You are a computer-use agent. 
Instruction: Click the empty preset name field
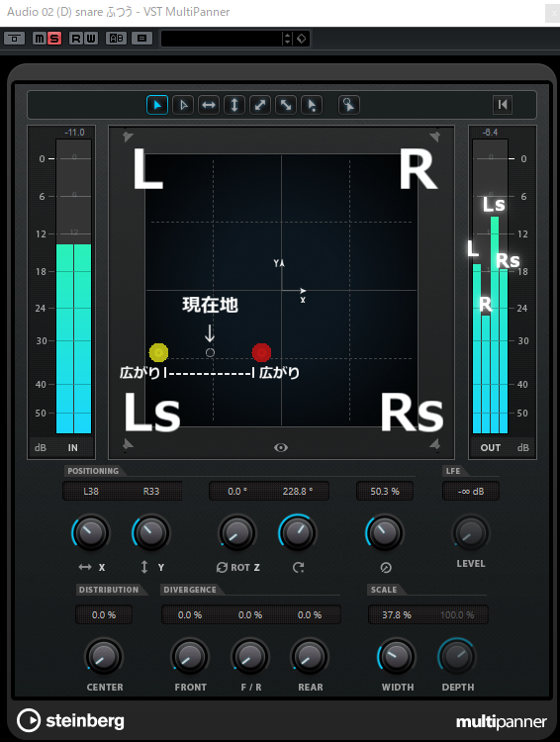(x=221, y=39)
